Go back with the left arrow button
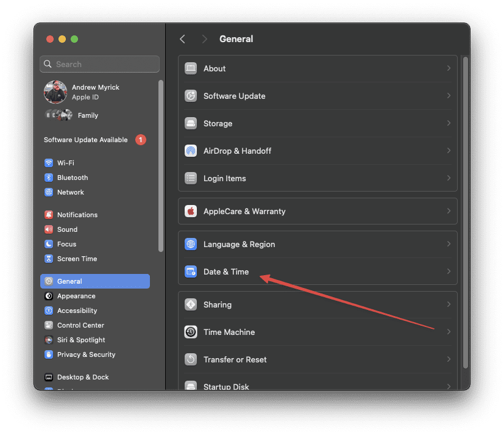 183,39
